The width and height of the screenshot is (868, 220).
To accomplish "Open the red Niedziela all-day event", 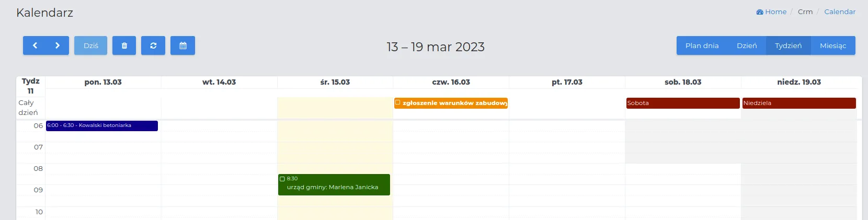I will (799, 103).
